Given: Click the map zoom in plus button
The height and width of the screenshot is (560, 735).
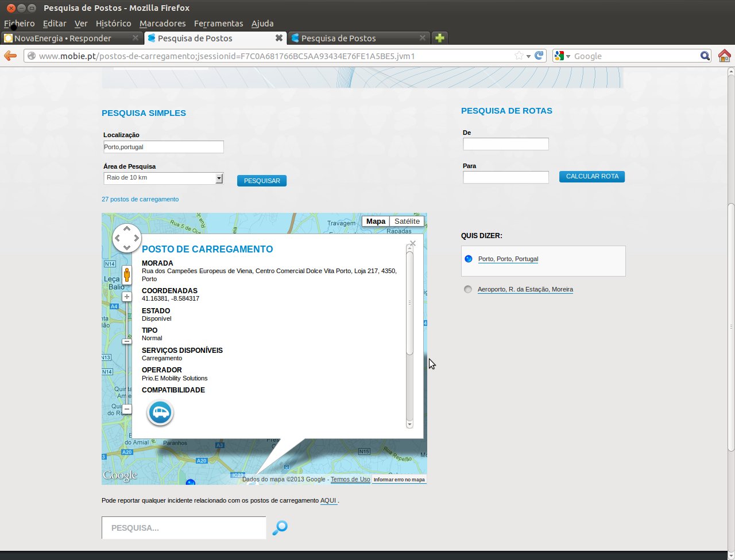Looking at the screenshot, I should pos(127,297).
